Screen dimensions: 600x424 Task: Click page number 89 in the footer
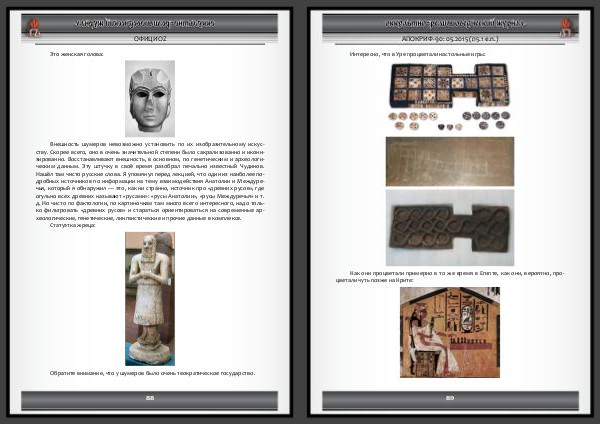click(450, 398)
